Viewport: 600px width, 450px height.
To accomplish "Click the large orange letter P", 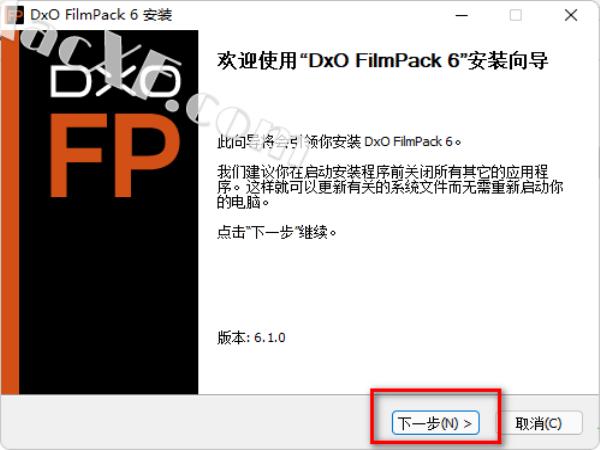I will [x=147, y=155].
